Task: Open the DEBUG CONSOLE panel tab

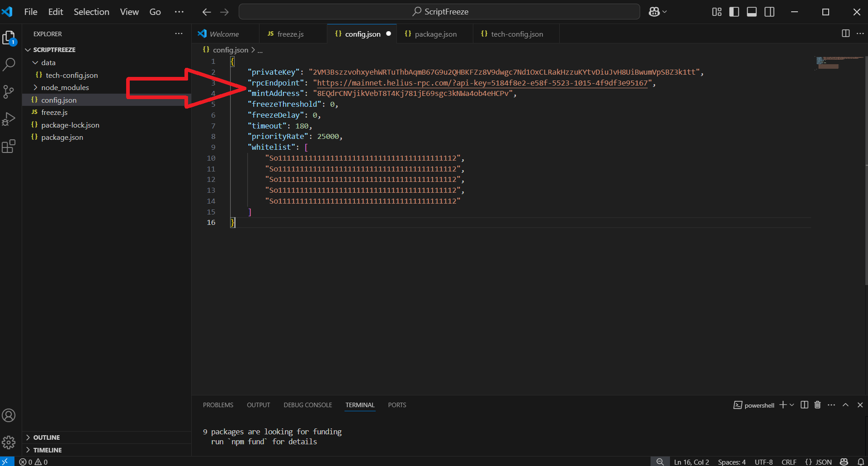Action: (x=308, y=405)
